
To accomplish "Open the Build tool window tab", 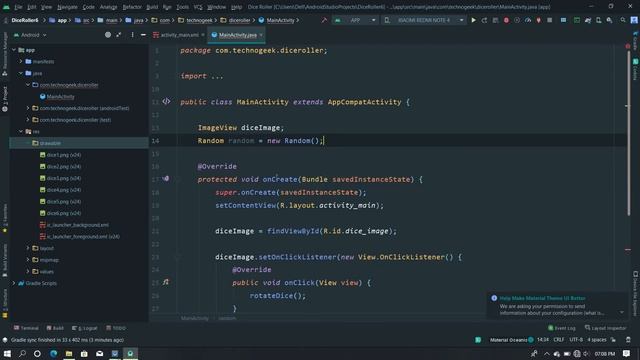I will pyautogui.click(x=55, y=328).
